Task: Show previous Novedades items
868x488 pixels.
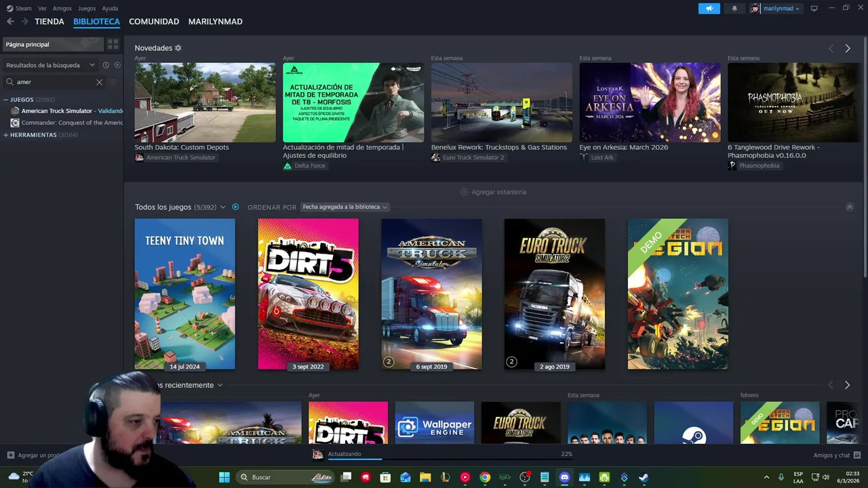Action: click(831, 48)
